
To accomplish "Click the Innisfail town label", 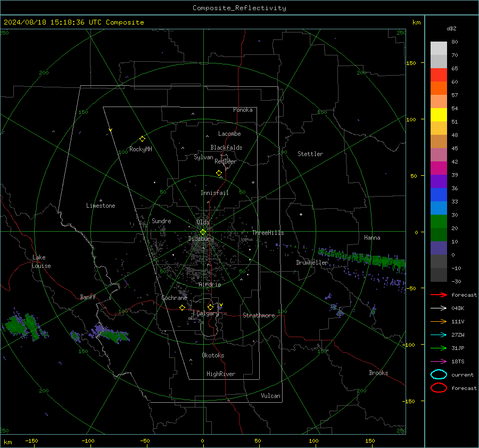I will click(214, 193).
